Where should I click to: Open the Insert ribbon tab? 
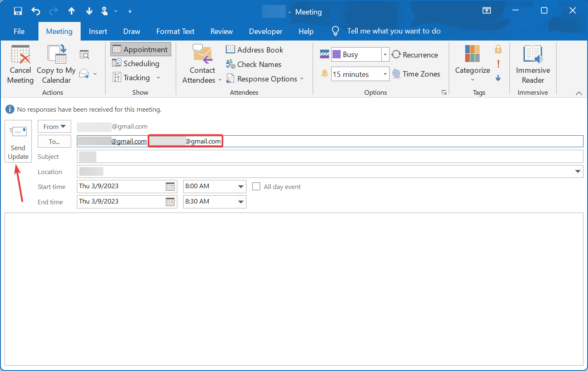point(98,31)
